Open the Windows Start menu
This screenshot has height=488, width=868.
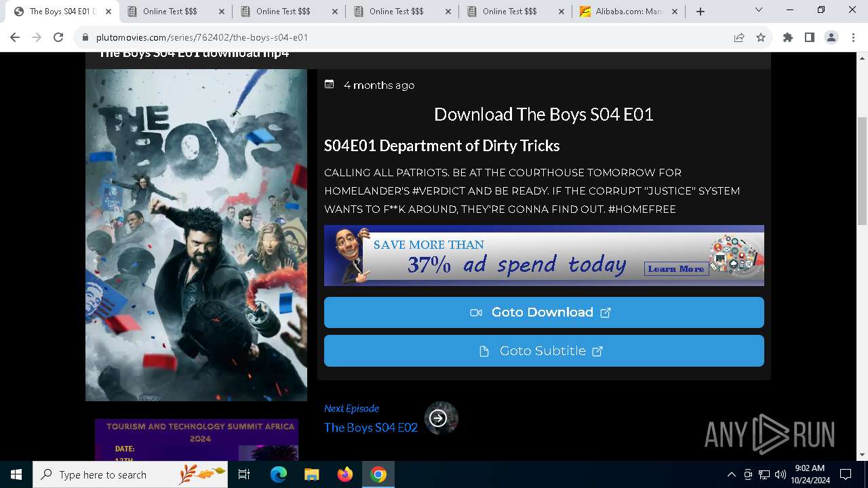16,474
